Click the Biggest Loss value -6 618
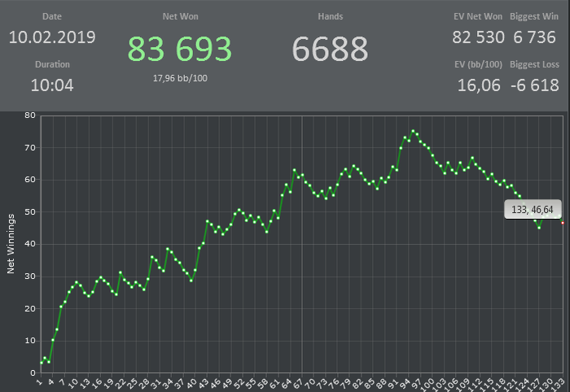Screen dimensions: 570x392 point(535,85)
